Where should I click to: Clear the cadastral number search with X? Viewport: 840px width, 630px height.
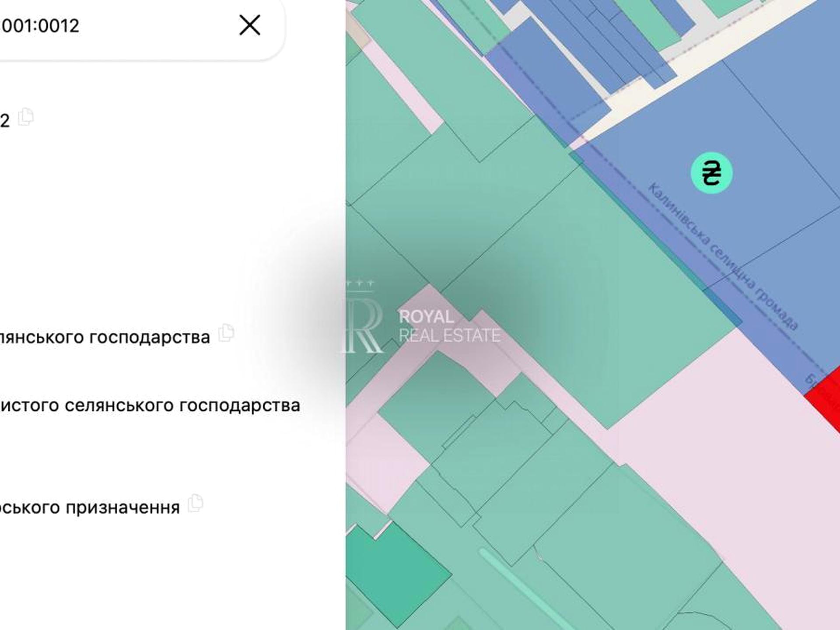250,25
